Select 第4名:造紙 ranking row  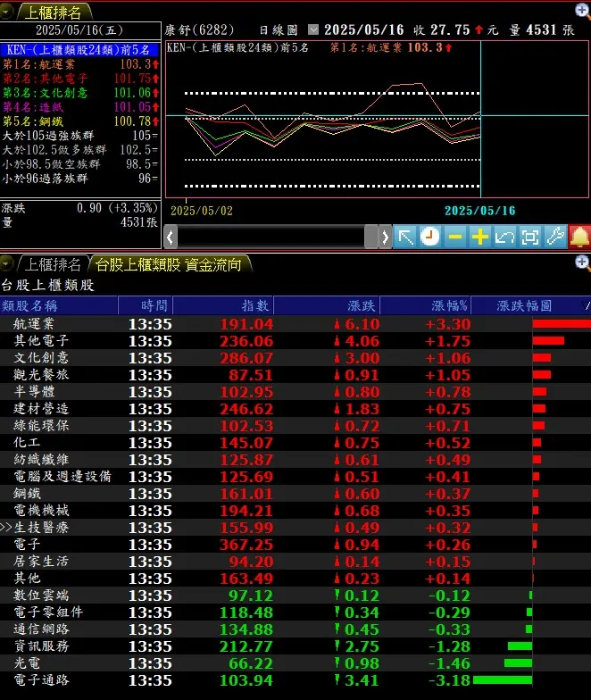(x=80, y=107)
